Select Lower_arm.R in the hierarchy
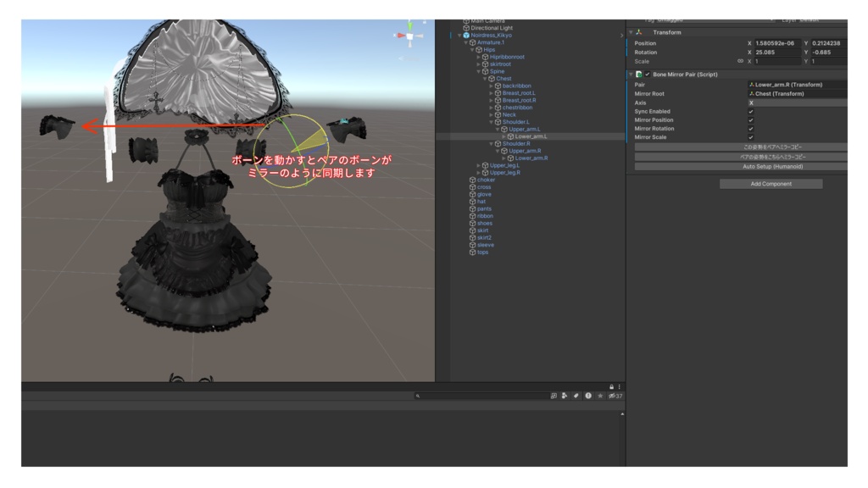The image size is (868, 488). 531,158
